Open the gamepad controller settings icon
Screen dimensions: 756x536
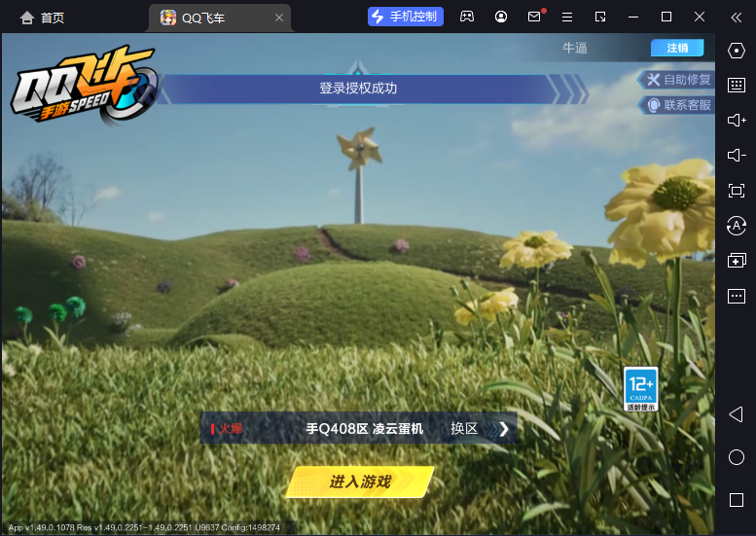click(x=467, y=17)
